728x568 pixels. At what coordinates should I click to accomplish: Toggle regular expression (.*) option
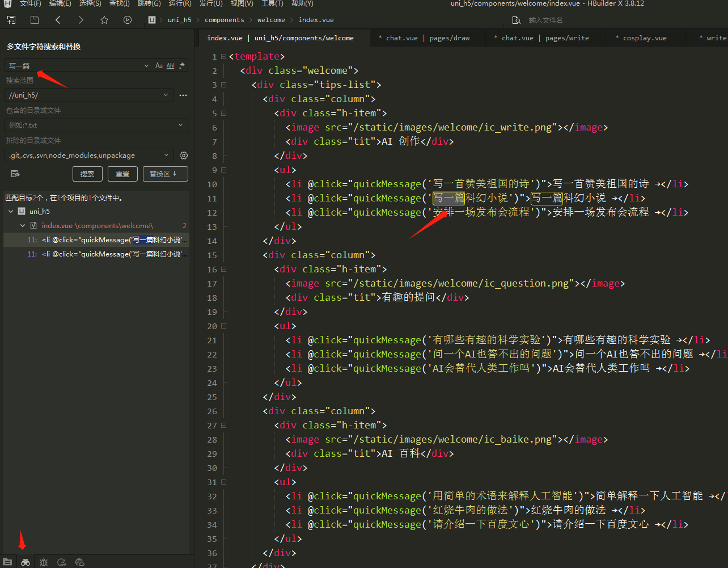181,66
